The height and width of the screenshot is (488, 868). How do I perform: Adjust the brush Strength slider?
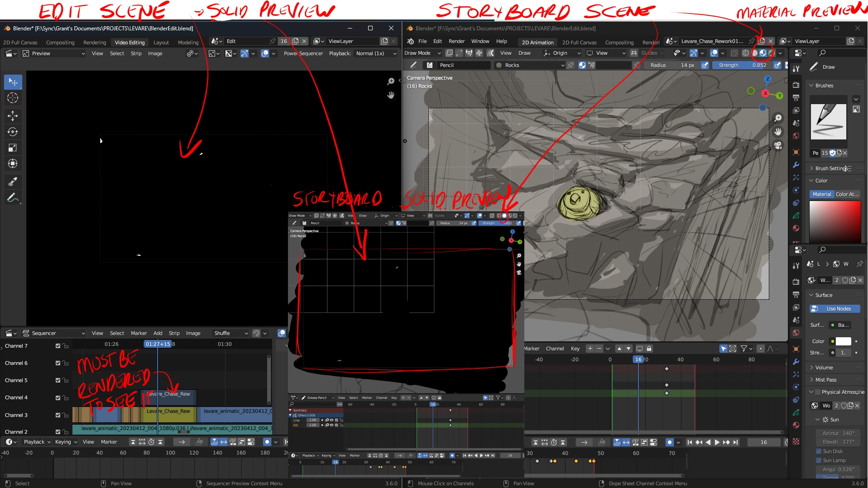pyautogui.click(x=742, y=65)
